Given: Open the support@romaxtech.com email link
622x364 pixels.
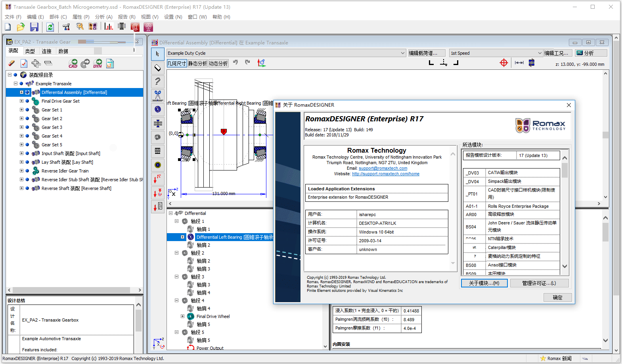Looking at the screenshot, I should [383, 168].
